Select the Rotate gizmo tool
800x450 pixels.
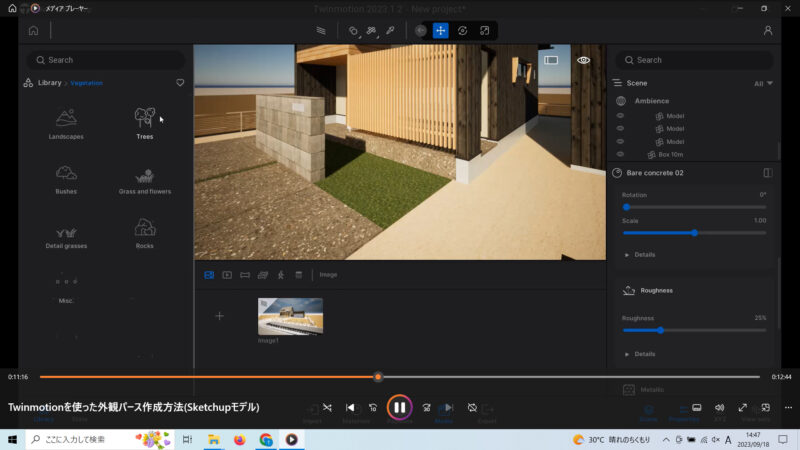tap(462, 31)
